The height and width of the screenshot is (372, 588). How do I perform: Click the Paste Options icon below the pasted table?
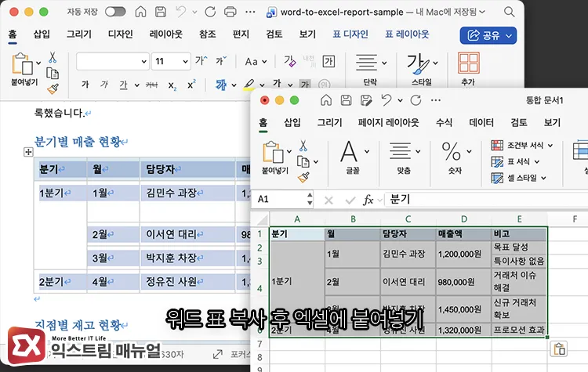pos(559,349)
